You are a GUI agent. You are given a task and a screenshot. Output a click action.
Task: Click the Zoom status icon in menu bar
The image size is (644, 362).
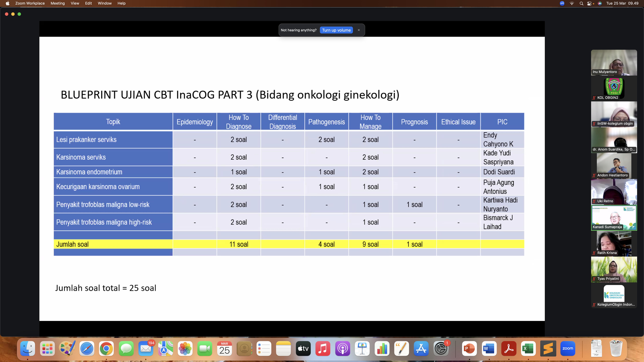tap(562, 3)
